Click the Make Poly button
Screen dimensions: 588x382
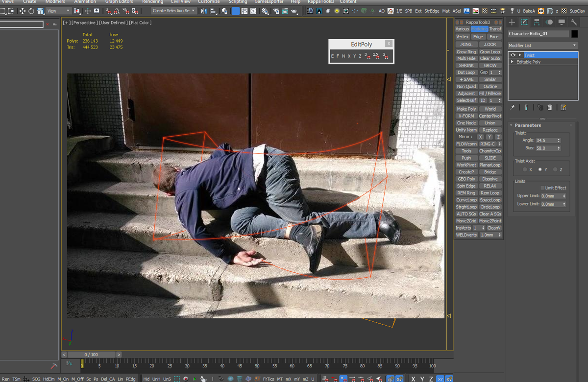click(466, 109)
